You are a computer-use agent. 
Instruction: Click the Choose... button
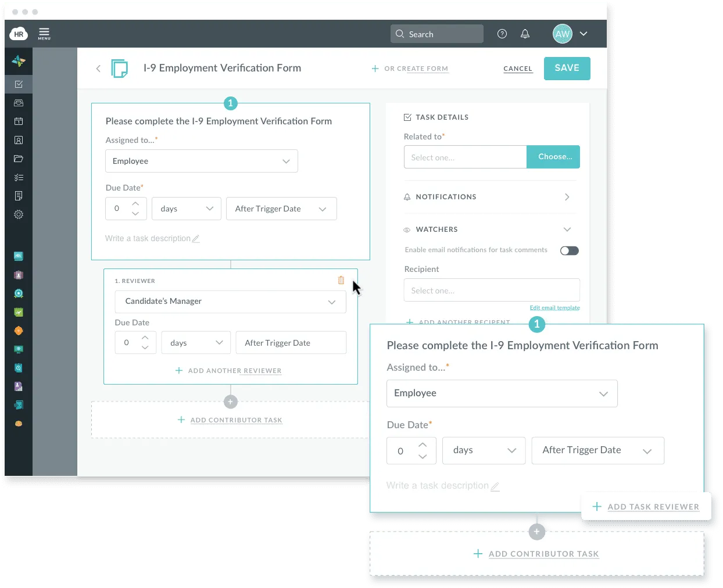point(553,157)
